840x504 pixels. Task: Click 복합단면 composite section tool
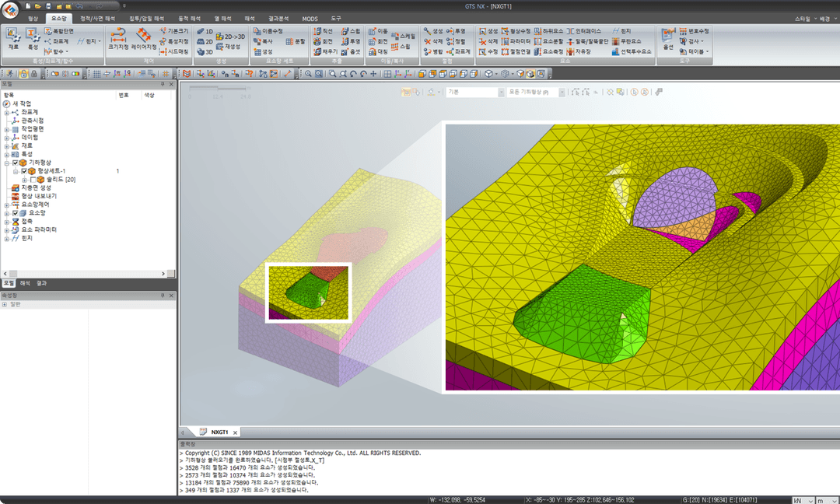[59, 31]
